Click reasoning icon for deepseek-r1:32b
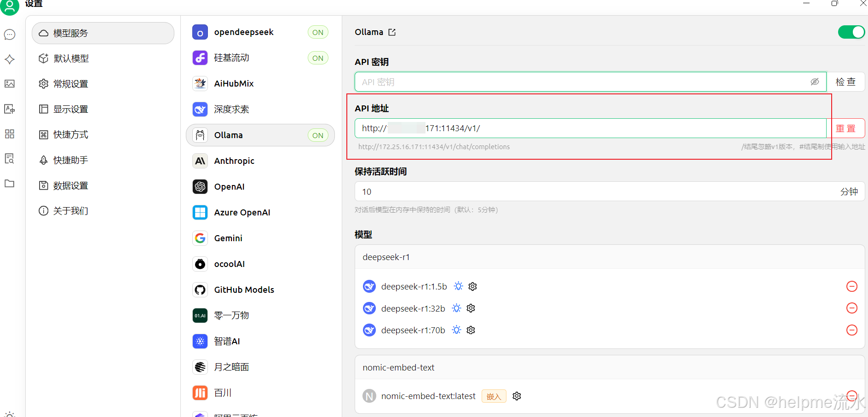Viewport: 868px width, 417px height. click(x=456, y=308)
